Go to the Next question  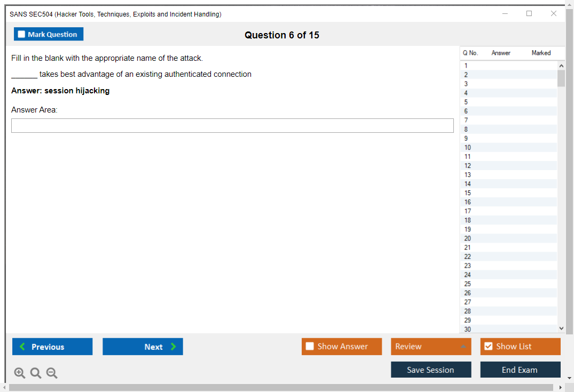[x=143, y=347]
